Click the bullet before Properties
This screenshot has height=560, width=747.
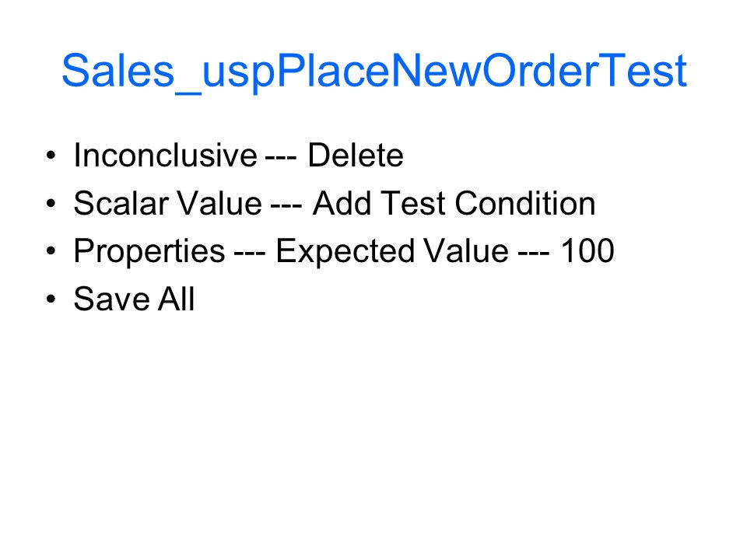point(51,251)
